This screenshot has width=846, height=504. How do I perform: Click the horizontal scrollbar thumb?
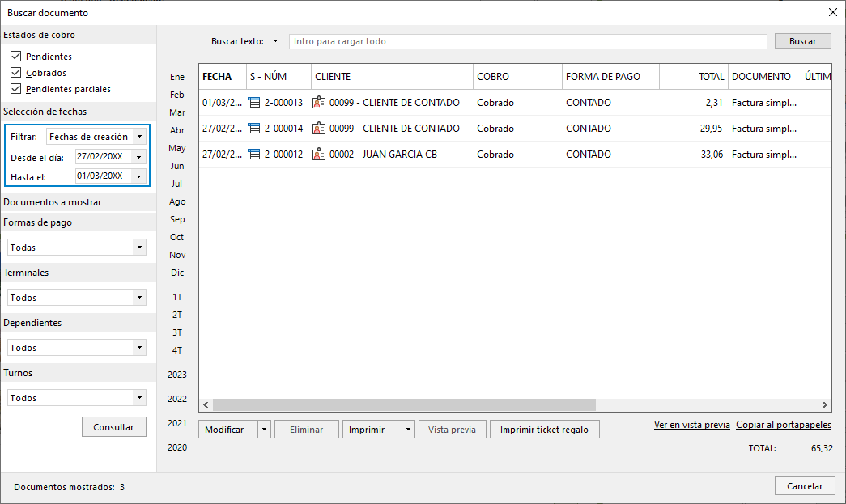[404, 404]
